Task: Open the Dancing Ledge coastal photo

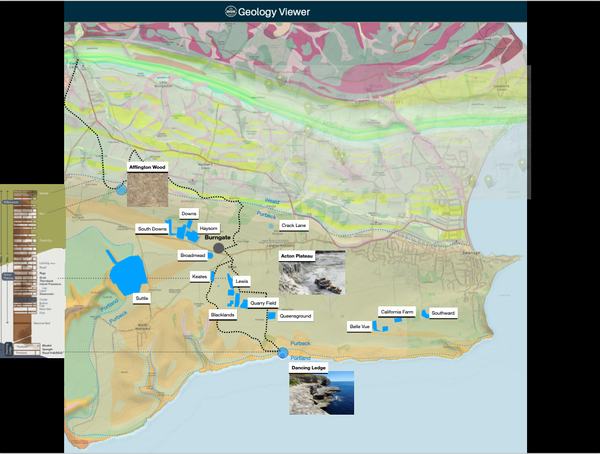Action: [x=321, y=393]
